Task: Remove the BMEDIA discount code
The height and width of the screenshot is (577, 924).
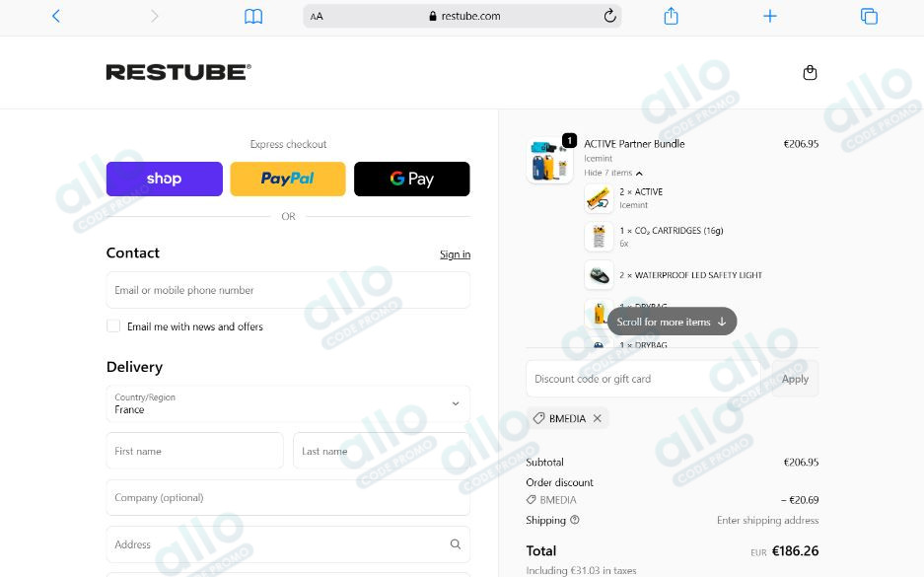Action: tap(597, 418)
